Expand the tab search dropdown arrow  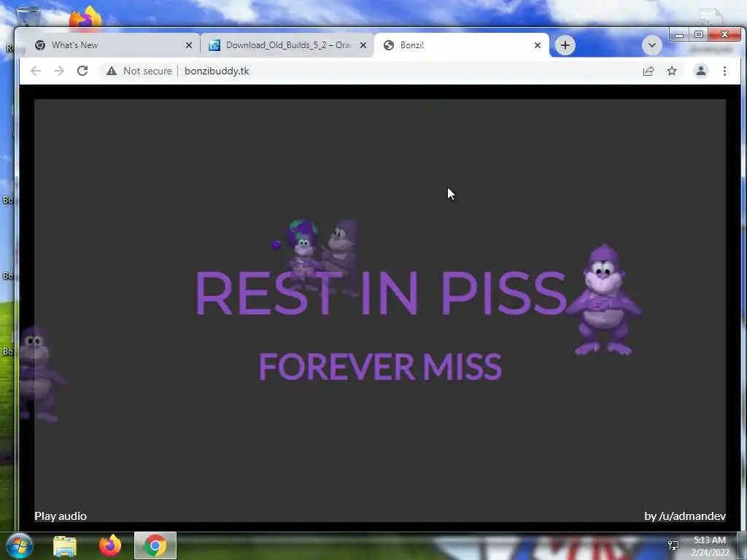pyautogui.click(x=651, y=45)
